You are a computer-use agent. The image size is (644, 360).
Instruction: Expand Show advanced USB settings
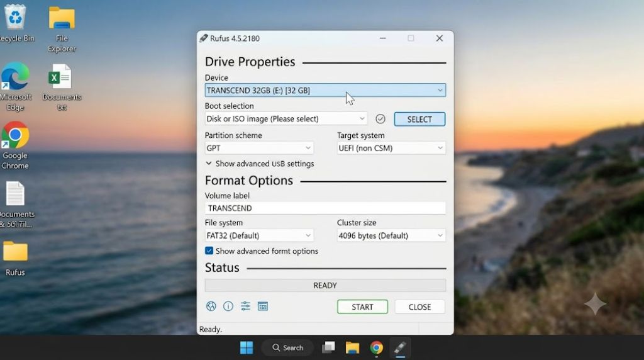click(260, 164)
